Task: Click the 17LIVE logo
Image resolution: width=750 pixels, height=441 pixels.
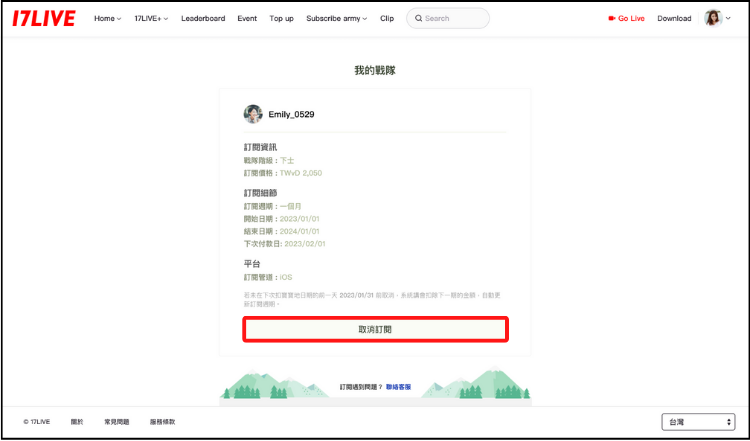Action: click(46, 18)
